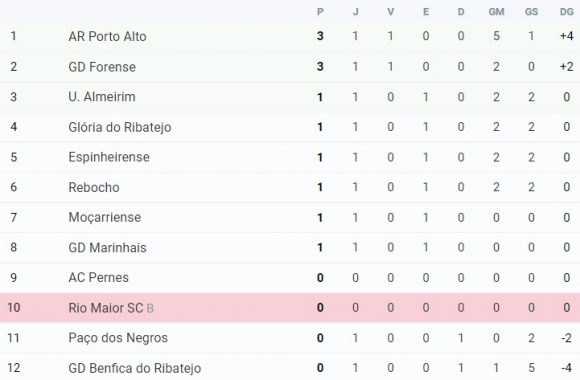This screenshot has width=580, height=380.
Task: Open Glória do Ribatejo team page
Action: click(x=119, y=127)
